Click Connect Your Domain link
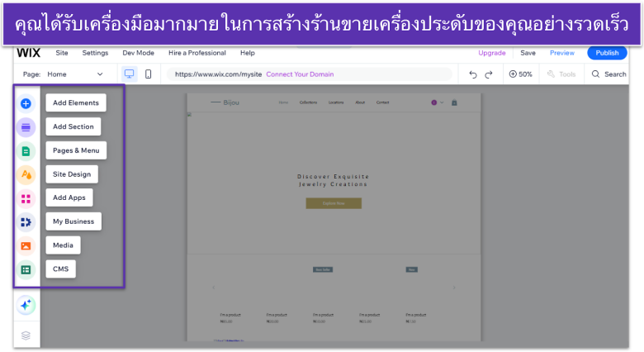This screenshot has width=644, height=352. point(300,74)
